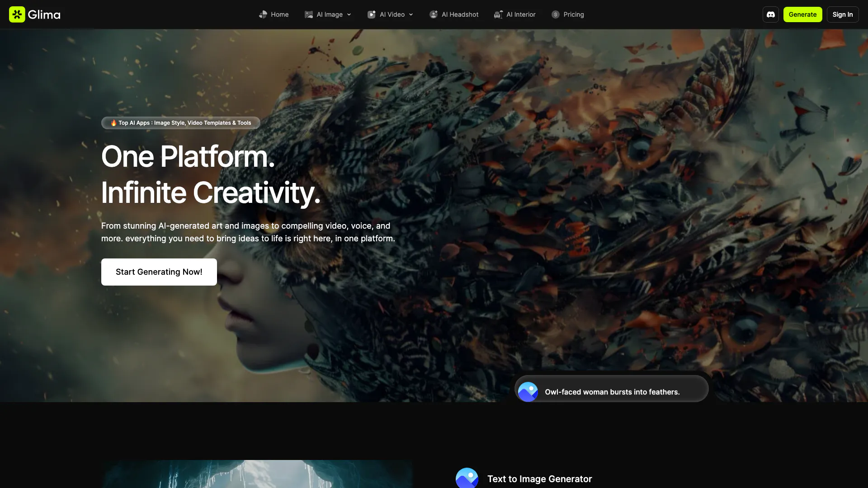This screenshot has height=488, width=868.
Task: Go to the Pricing menu item
Action: 573,14
